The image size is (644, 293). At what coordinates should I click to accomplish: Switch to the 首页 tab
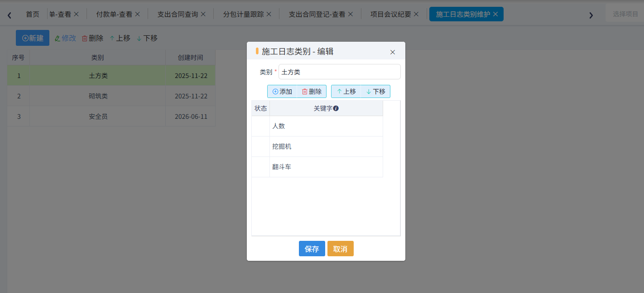tap(33, 14)
